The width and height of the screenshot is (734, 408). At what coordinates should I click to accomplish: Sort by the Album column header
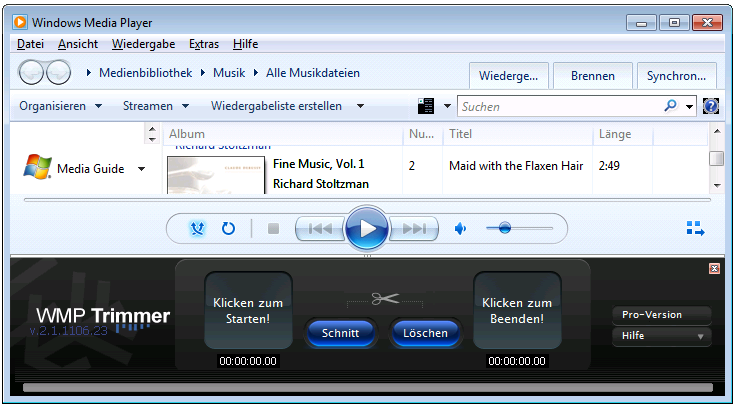283,134
